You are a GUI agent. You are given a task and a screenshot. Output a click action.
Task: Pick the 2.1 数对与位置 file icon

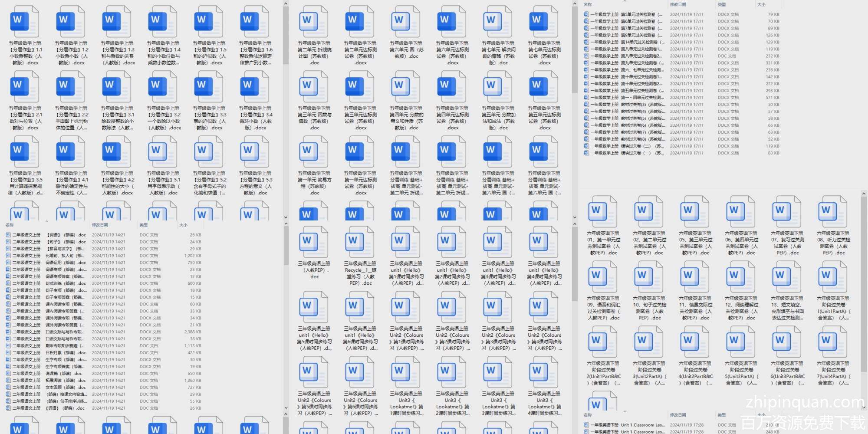(25, 87)
